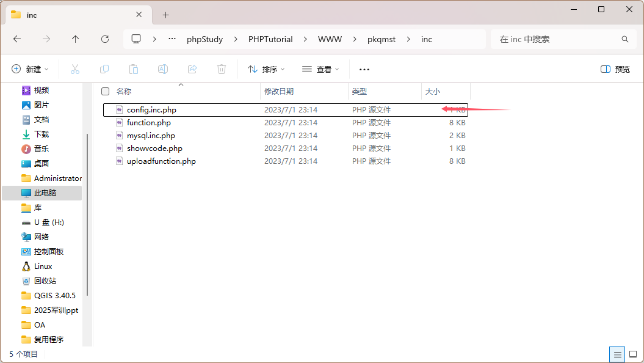Click the Cut scissors icon in toolbar
This screenshot has height=363, width=644.
coord(75,69)
